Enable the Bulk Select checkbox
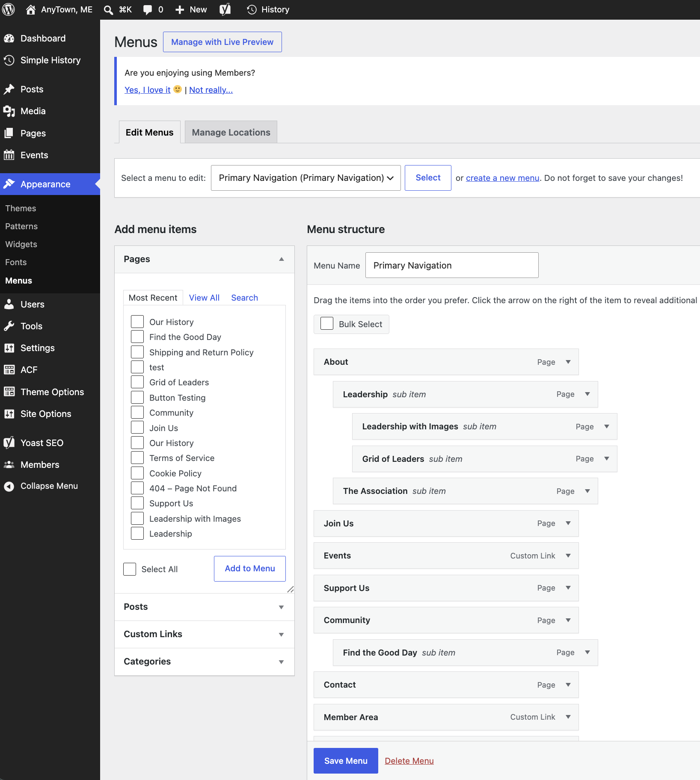This screenshot has height=780, width=700. pos(327,324)
